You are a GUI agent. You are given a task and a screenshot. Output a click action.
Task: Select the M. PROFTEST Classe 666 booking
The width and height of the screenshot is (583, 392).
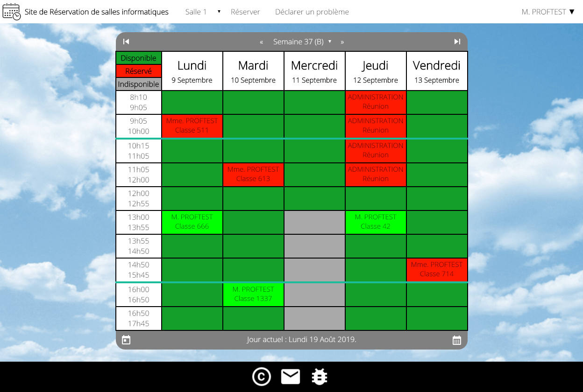pyautogui.click(x=192, y=222)
